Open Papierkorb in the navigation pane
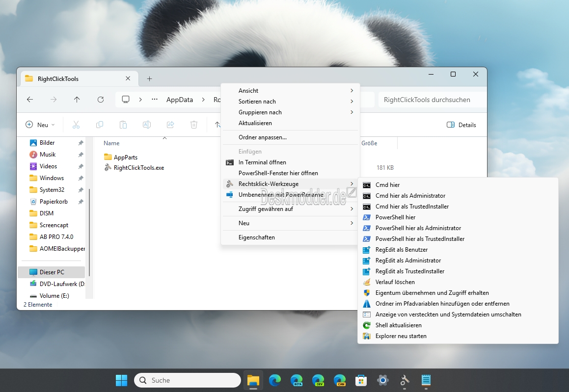This screenshot has height=392, width=569. pos(53,202)
